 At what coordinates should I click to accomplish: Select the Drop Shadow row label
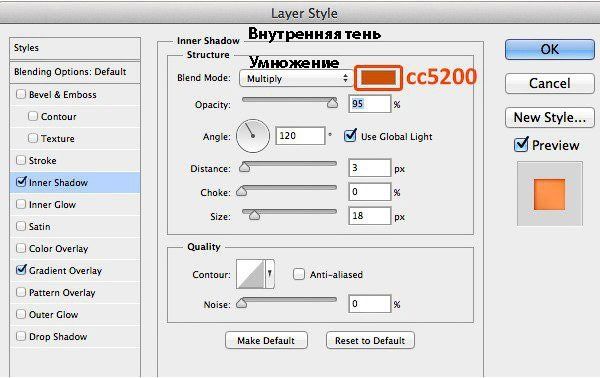(58, 336)
